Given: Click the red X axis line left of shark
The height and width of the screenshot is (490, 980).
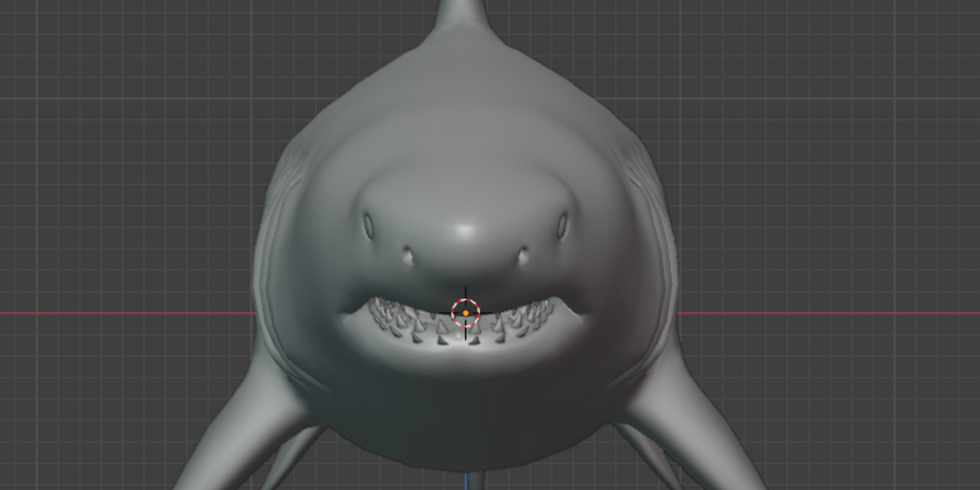Looking at the screenshot, I should point(127,313).
